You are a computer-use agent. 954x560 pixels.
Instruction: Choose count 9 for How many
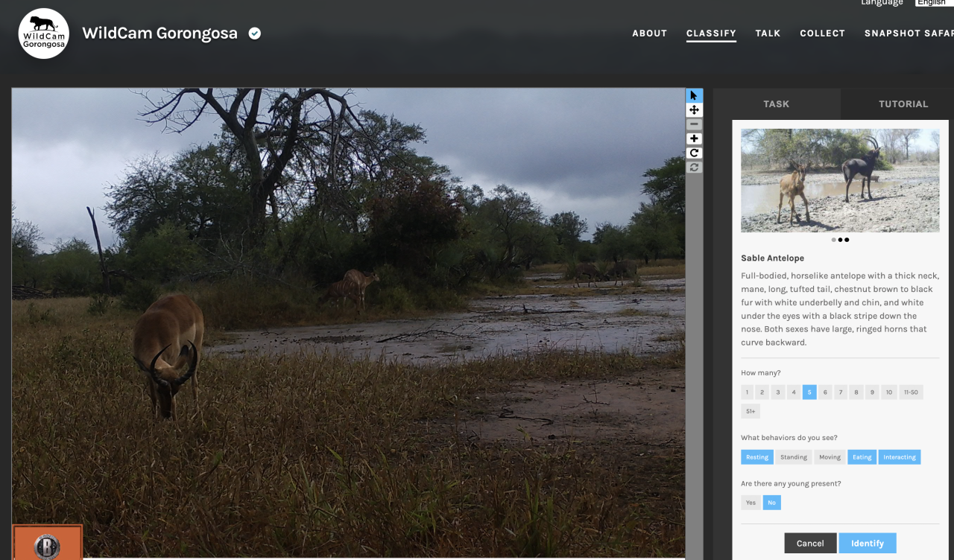click(x=872, y=392)
